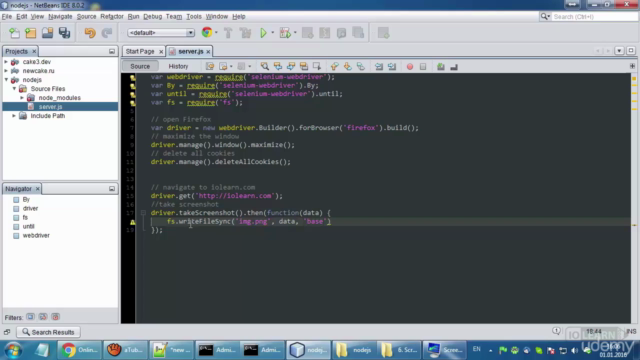This screenshot has width=640, height=360.
Task: Minimize the Projects panel
Action: pyautogui.click(x=112, y=51)
